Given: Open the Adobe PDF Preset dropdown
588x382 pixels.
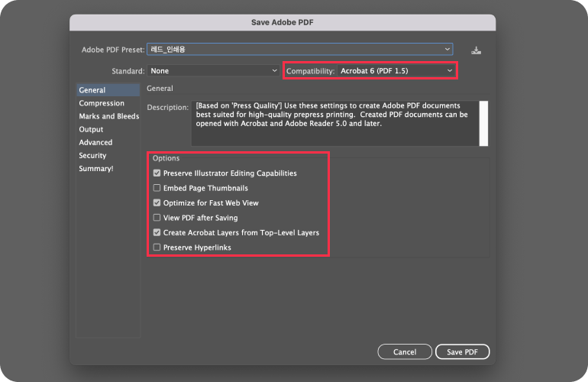Looking at the screenshot, I should pos(300,50).
